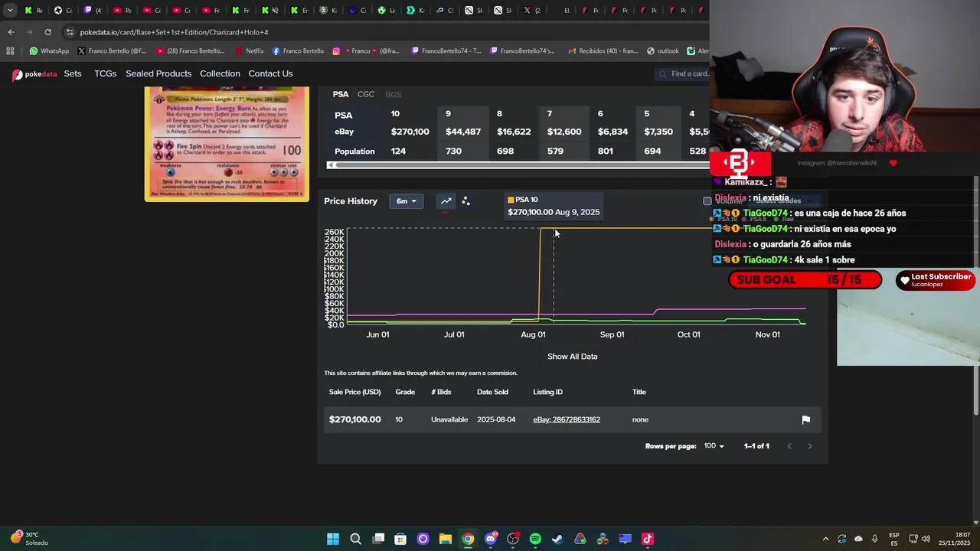This screenshot has width=980, height=551.
Task: Open Franco Bertello X bookmark
Action: click(x=112, y=51)
